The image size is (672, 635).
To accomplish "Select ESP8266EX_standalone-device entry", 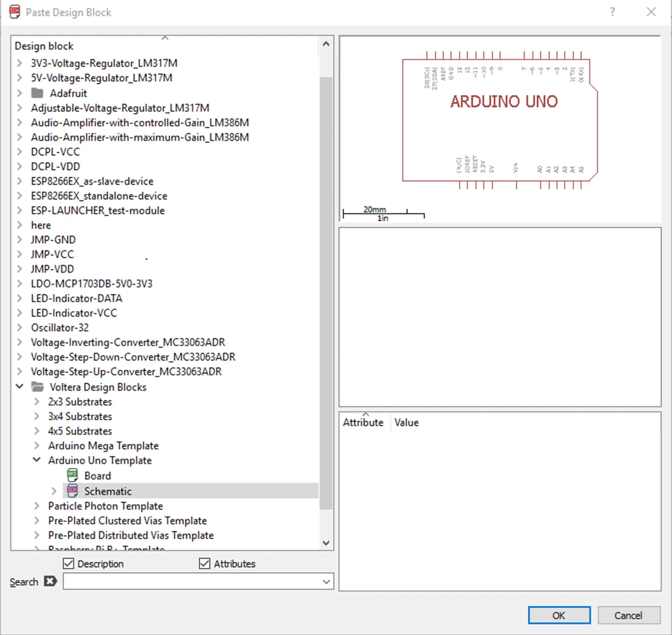I will pyautogui.click(x=99, y=196).
